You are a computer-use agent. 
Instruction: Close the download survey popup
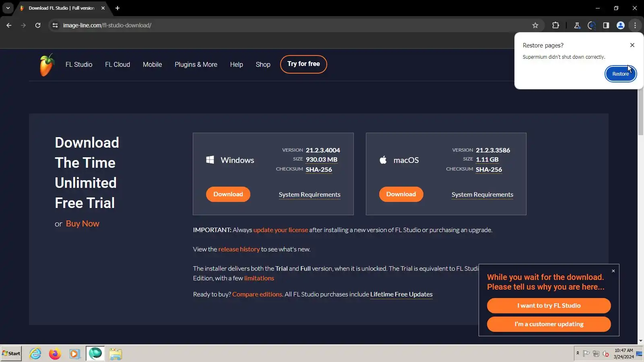tap(613, 271)
